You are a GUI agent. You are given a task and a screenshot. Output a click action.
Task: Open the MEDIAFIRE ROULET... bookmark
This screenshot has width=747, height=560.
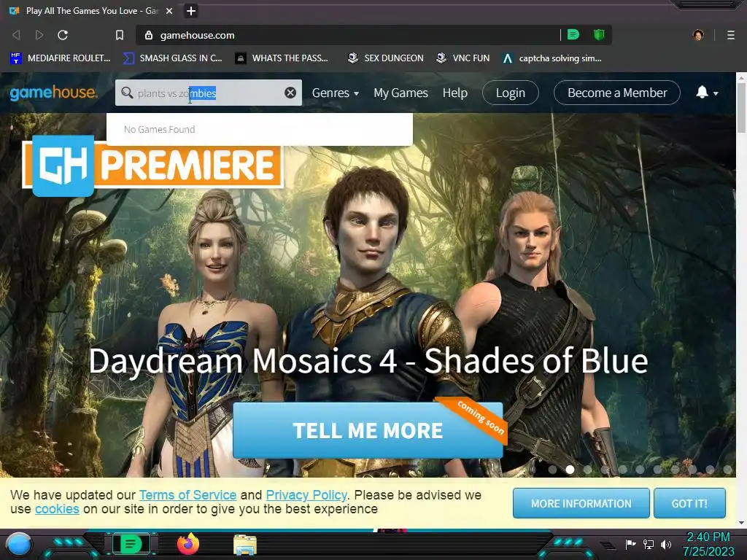click(x=61, y=58)
